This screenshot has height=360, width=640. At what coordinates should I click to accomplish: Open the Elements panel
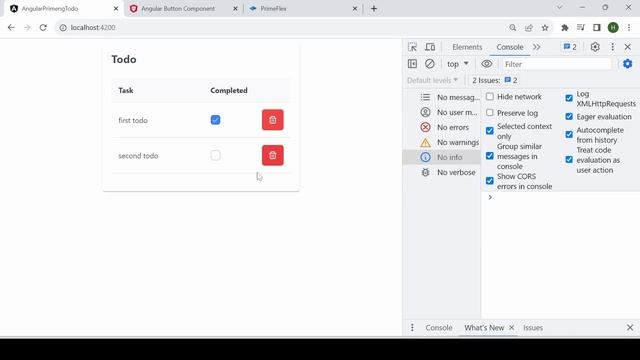pyautogui.click(x=467, y=47)
